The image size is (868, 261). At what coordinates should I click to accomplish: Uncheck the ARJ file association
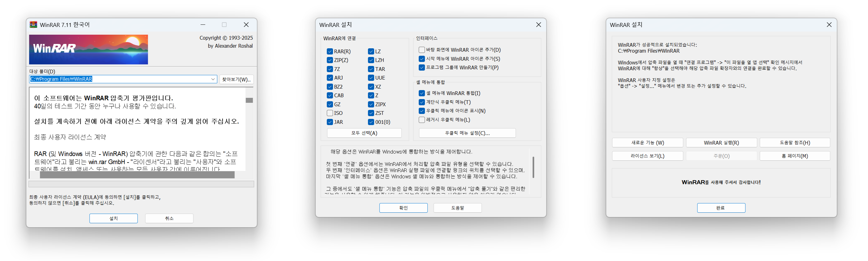(330, 78)
